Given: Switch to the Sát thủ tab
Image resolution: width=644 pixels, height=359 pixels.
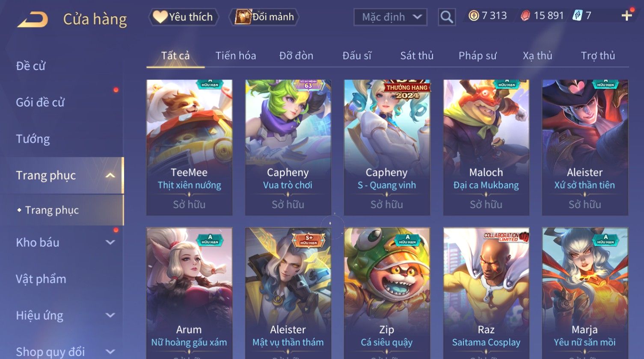Looking at the screenshot, I should [x=417, y=56].
